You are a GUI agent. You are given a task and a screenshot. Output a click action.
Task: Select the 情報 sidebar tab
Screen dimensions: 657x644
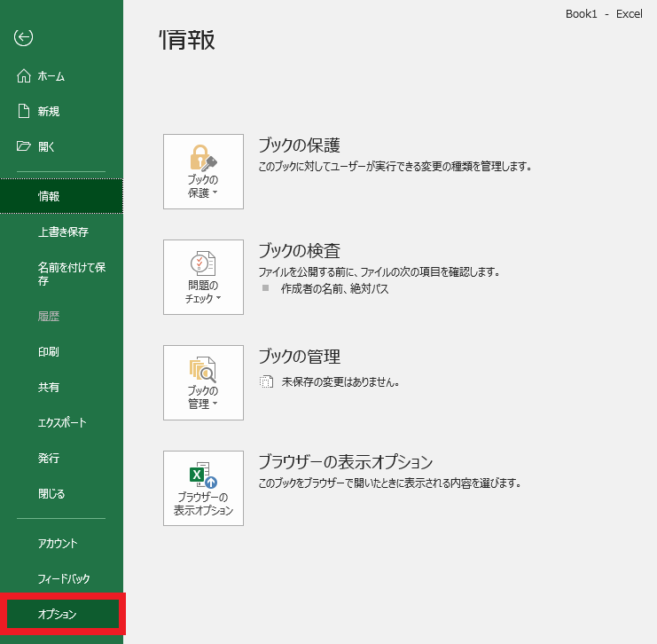[x=61, y=196]
